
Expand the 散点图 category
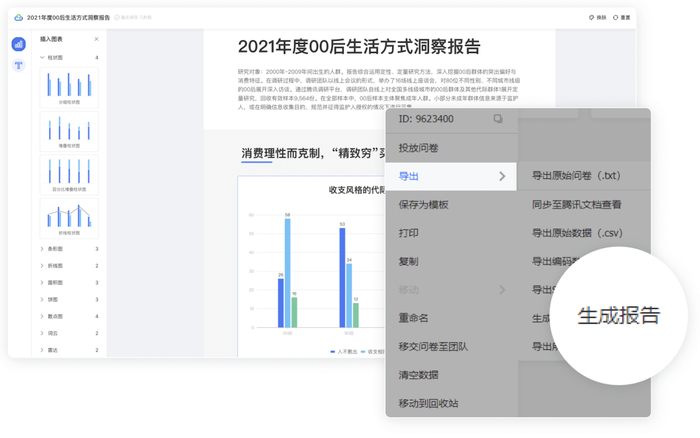coord(42,316)
